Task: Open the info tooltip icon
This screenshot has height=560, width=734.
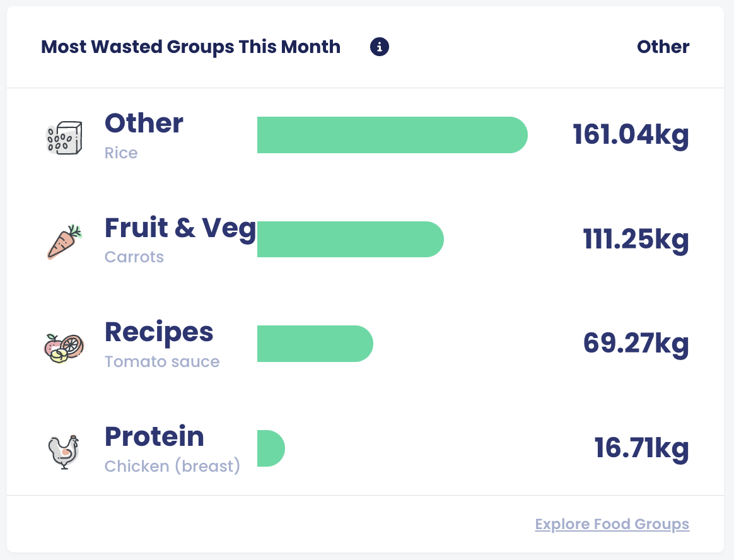Action: [378, 47]
